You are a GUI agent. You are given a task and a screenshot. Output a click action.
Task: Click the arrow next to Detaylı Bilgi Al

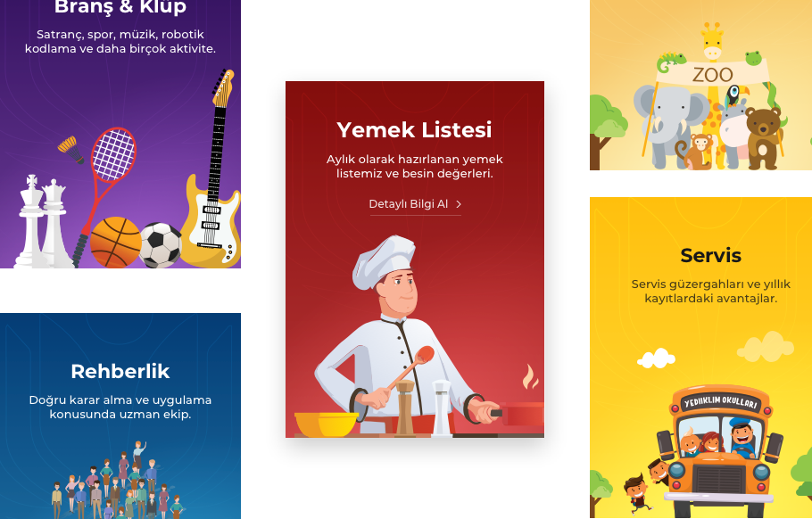tap(459, 204)
